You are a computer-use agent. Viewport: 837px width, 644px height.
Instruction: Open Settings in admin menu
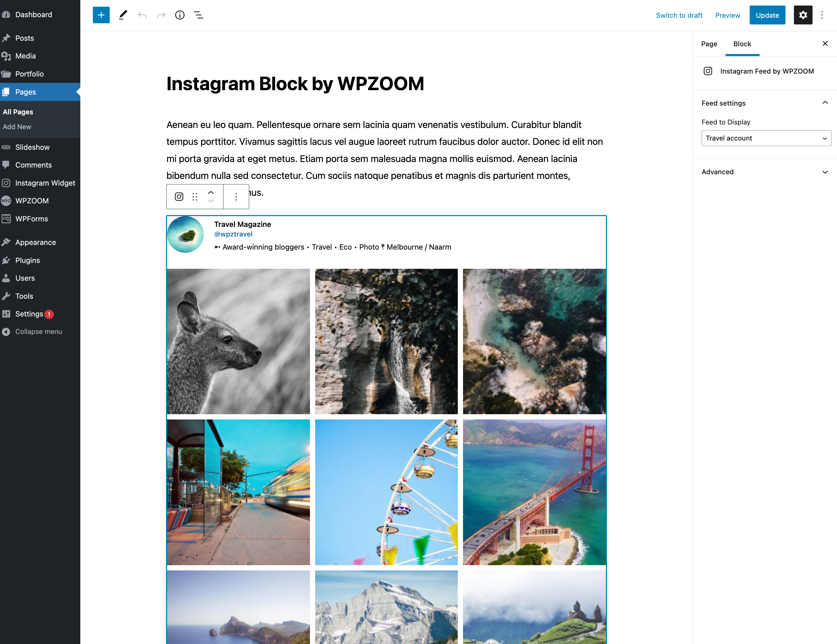tap(29, 314)
